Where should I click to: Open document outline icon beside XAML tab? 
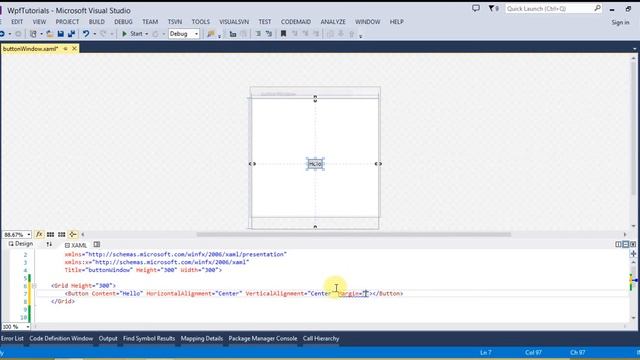pyautogui.click(x=97, y=244)
